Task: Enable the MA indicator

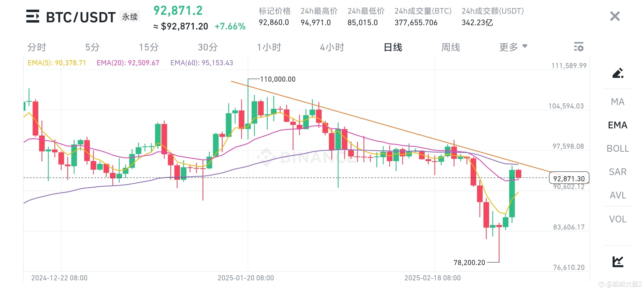Action: tap(618, 102)
